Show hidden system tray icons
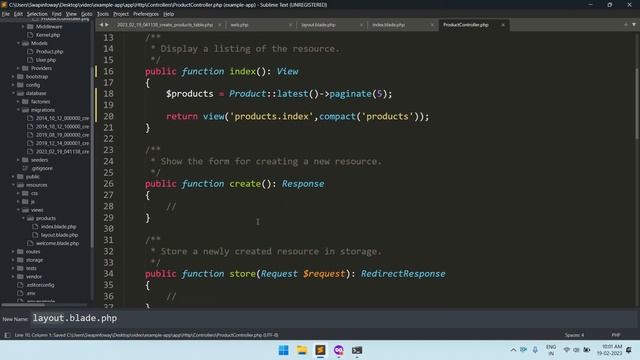Image resolution: width=640 pixels, height=360 pixels. point(513,350)
